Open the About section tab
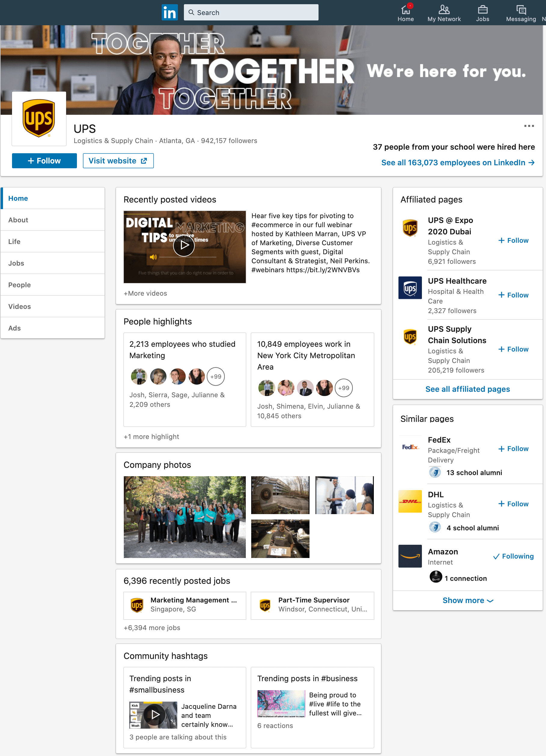This screenshot has height=756, width=546. (18, 220)
